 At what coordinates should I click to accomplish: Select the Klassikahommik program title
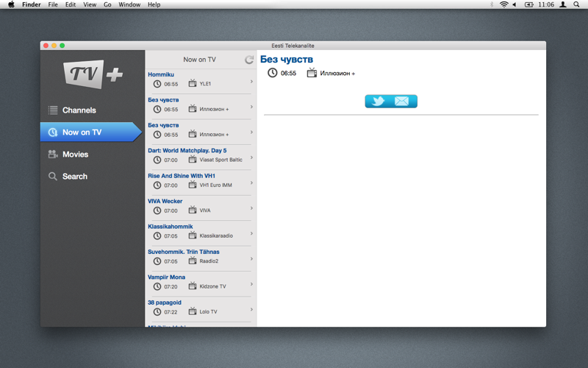(x=171, y=227)
